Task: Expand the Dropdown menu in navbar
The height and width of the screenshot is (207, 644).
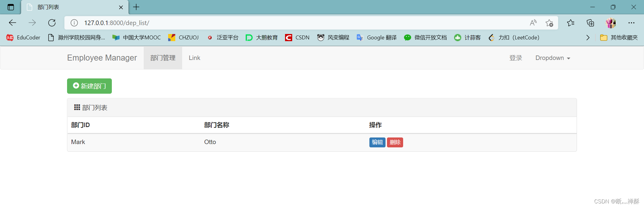Action: (x=553, y=58)
